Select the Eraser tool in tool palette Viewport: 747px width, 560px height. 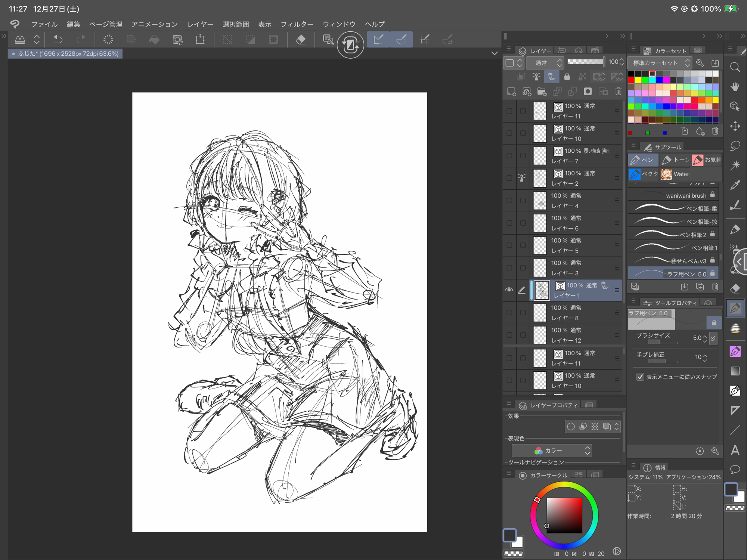[x=735, y=288]
